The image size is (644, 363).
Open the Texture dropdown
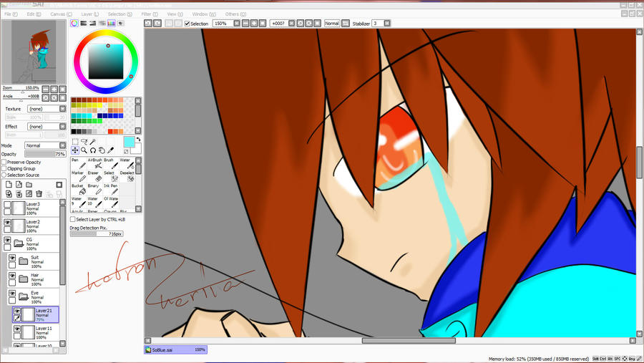[63, 109]
